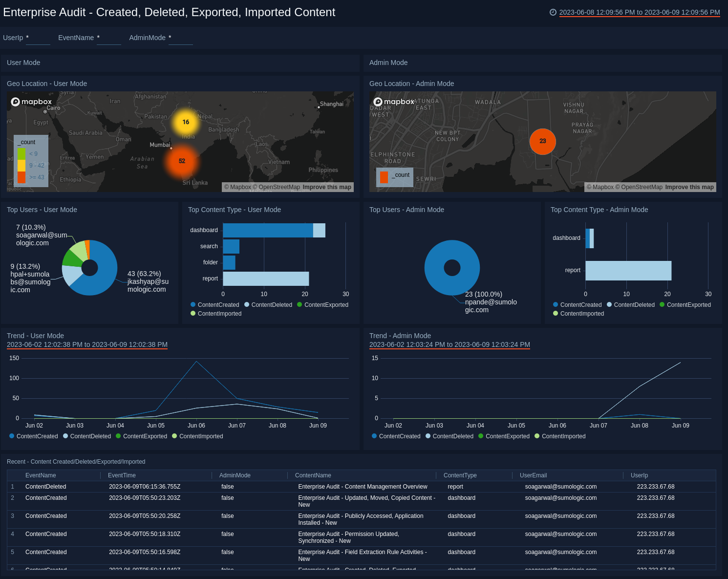Sort table by UserEmail column header
Image resolution: width=728 pixels, height=579 pixels.
tap(533, 475)
